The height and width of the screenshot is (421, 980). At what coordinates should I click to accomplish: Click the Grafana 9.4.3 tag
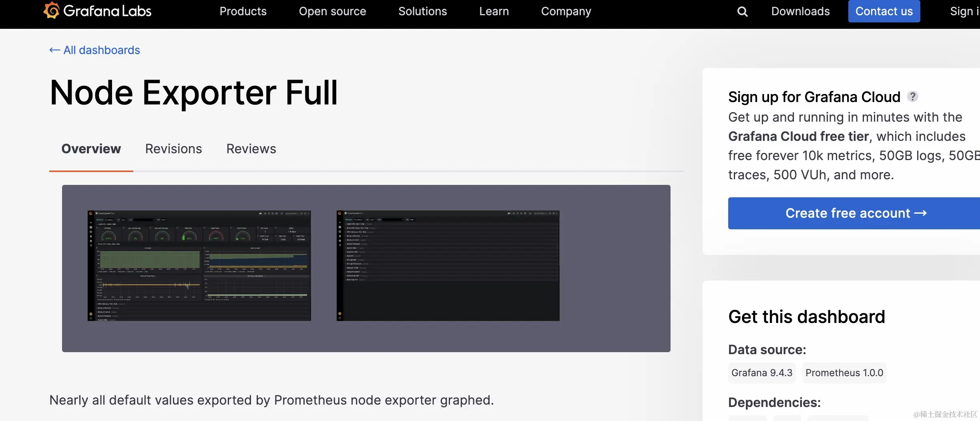[762, 373]
